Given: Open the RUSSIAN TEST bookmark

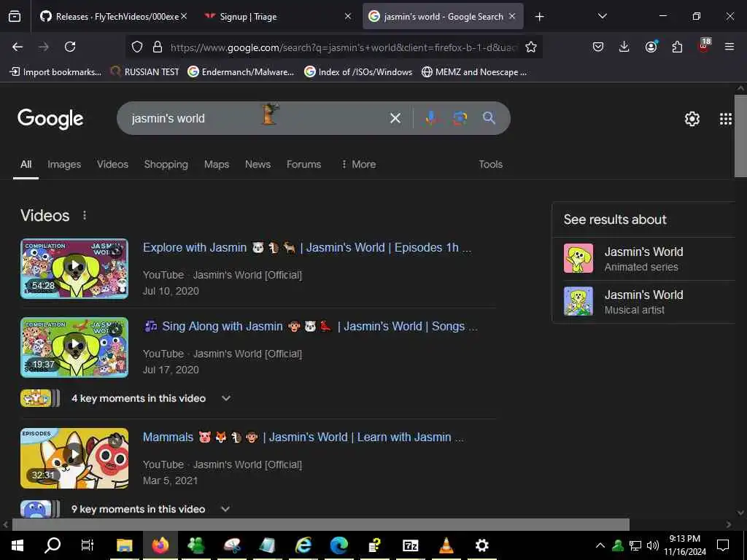Looking at the screenshot, I should (x=145, y=72).
